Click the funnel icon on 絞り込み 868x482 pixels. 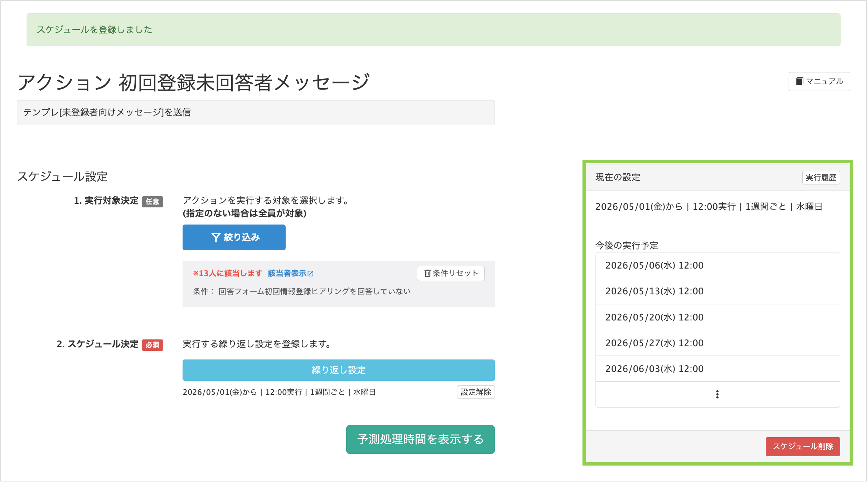pyautogui.click(x=216, y=237)
